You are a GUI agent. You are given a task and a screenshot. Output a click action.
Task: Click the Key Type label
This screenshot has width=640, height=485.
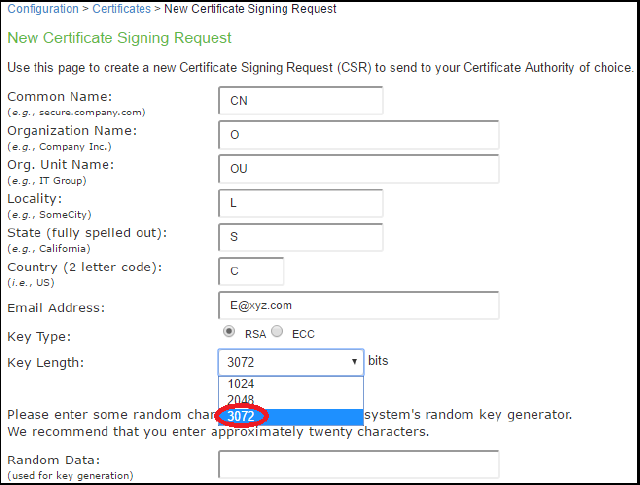click(x=39, y=337)
